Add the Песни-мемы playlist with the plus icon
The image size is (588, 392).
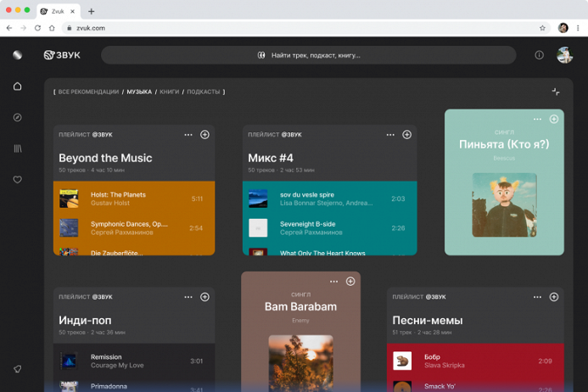[x=554, y=297]
